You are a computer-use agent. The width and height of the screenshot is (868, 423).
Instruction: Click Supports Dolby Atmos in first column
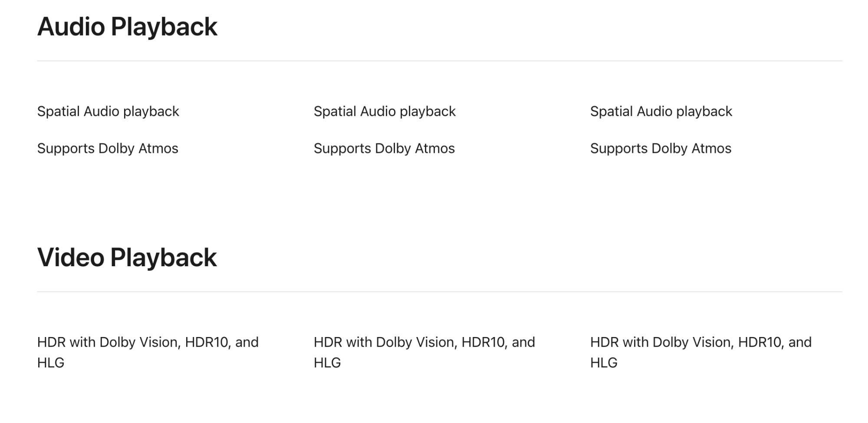pyautogui.click(x=108, y=149)
